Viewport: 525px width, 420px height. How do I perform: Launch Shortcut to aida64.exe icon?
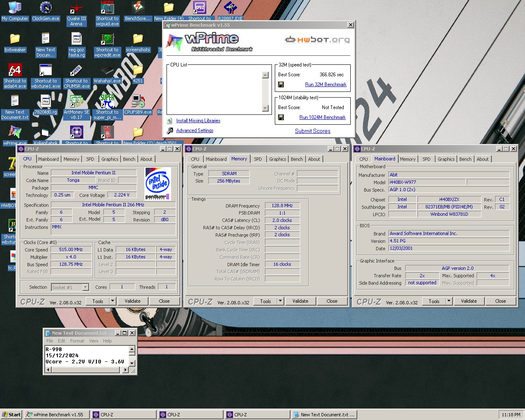point(15,77)
